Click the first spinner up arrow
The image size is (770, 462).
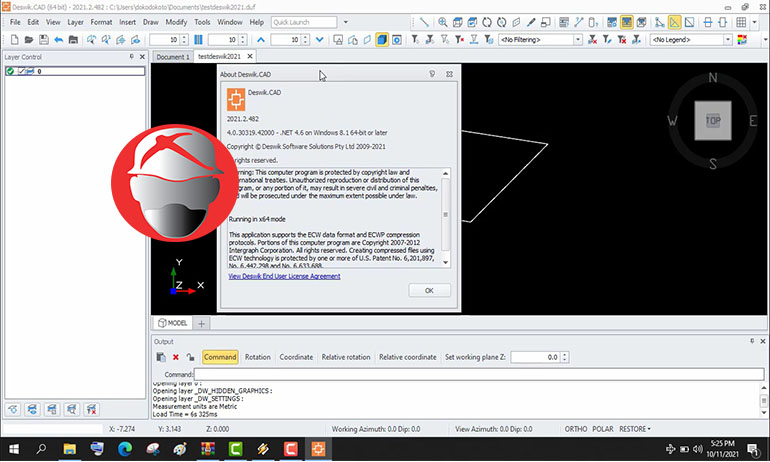184,37
